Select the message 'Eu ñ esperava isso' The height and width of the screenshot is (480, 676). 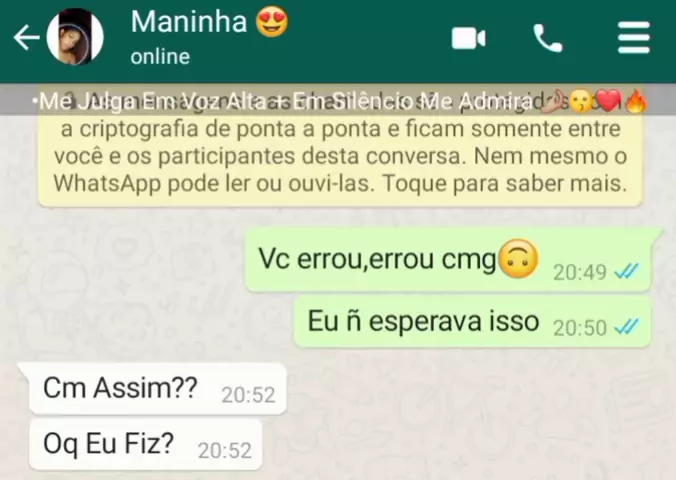coord(473,322)
